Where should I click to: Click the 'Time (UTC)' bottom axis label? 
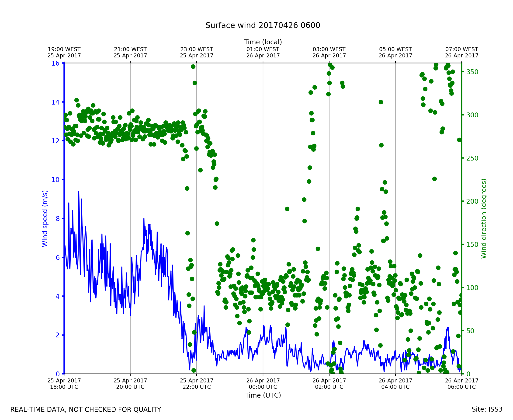[263, 395]
